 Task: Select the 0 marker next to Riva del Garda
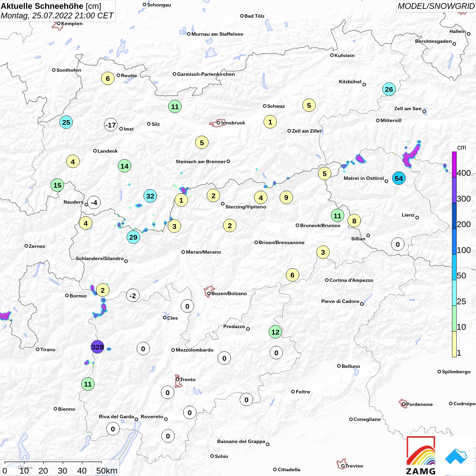click(x=113, y=429)
